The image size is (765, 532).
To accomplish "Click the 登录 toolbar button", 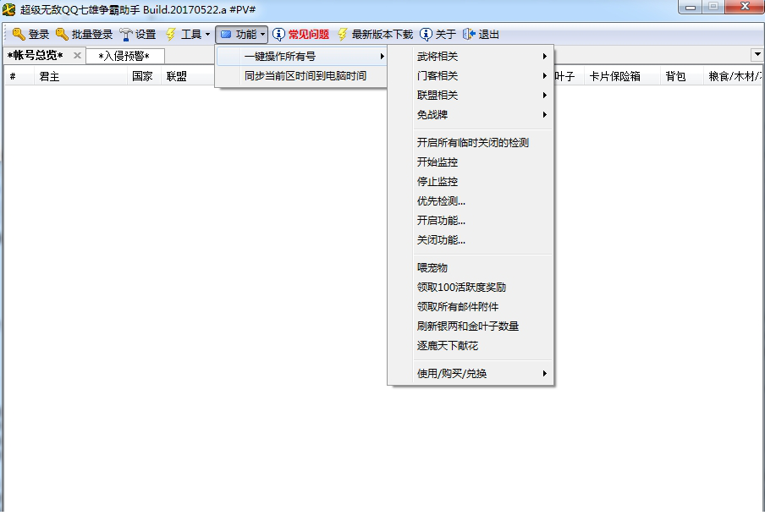I will 30,34.
